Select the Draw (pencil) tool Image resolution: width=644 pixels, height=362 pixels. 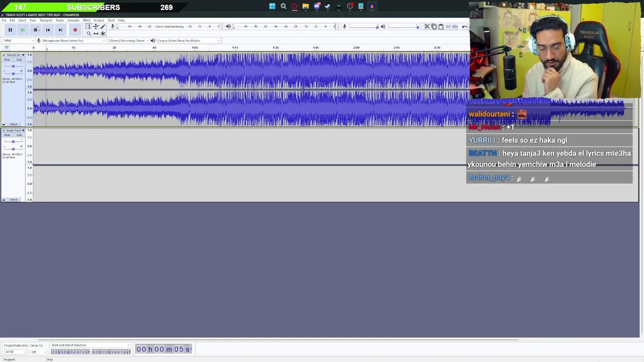click(x=103, y=27)
